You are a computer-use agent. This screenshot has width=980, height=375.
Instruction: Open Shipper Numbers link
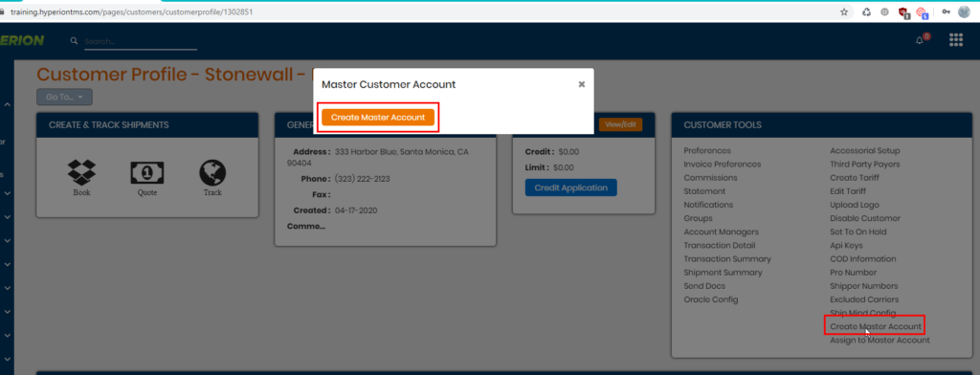[x=864, y=286]
